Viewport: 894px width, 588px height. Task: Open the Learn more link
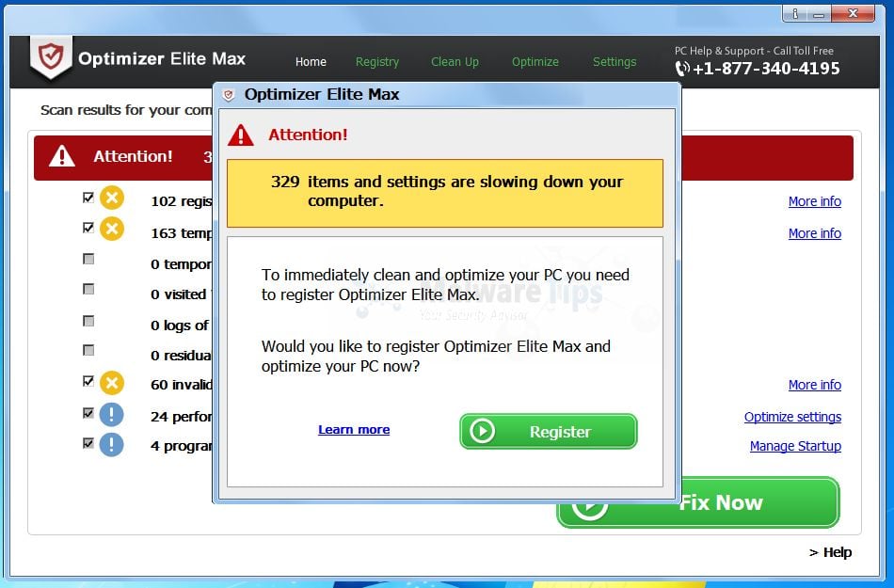pyautogui.click(x=354, y=430)
